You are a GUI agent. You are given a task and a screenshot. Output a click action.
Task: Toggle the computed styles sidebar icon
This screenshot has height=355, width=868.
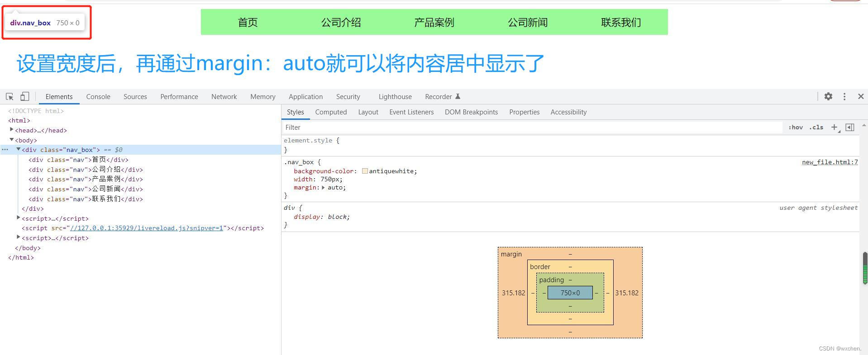tap(850, 128)
